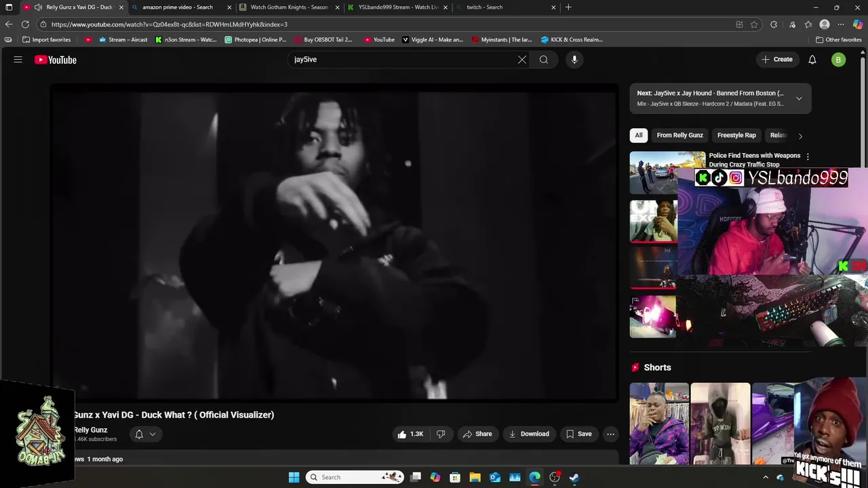Select the Freestyle Rap chip
Image resolution: width=868 pixels, height=488 pixels.
coord(736,135)
